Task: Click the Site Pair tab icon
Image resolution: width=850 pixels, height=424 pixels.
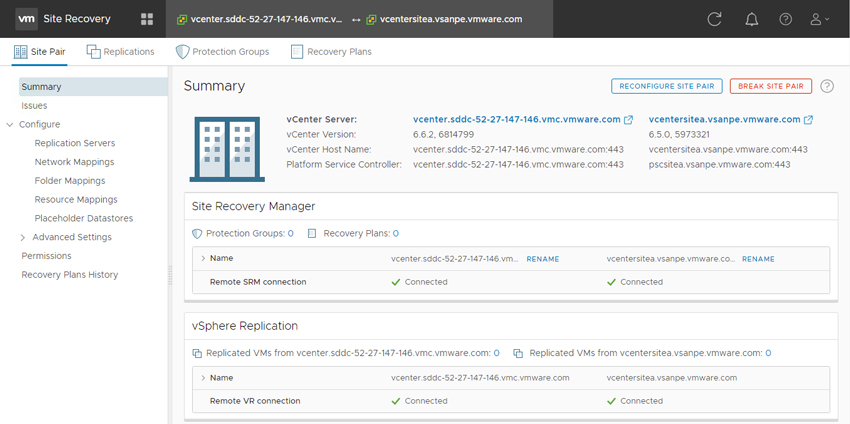Action: click(20, 52)
